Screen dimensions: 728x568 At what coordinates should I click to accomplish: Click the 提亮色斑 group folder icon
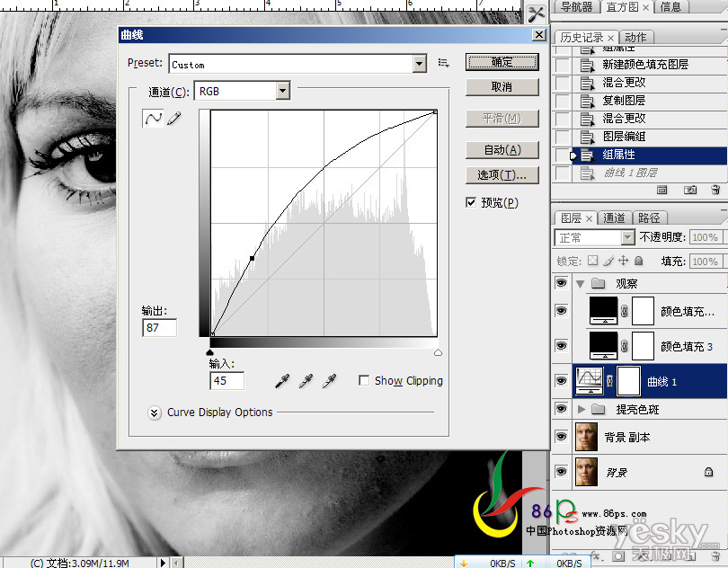599,409
